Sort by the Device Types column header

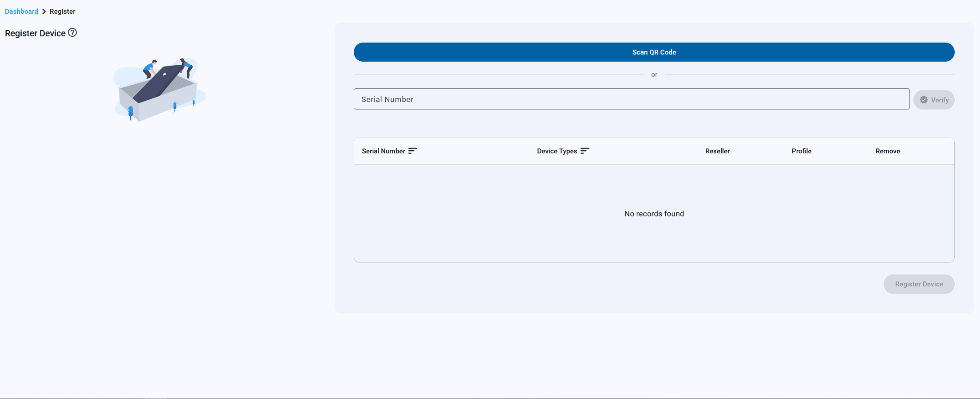(557, 151)
